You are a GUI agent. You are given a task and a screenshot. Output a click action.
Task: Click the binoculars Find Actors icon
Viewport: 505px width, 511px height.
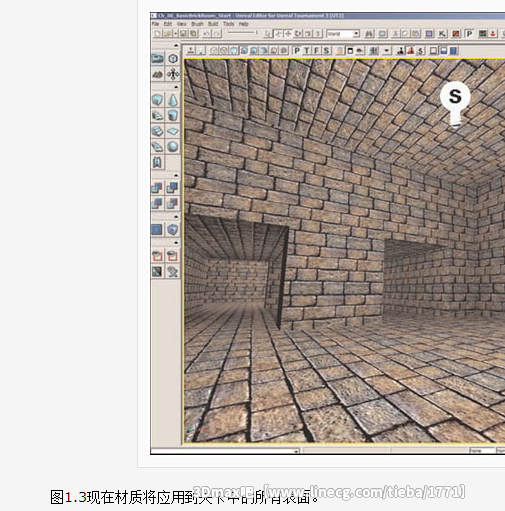click(369, 34)
